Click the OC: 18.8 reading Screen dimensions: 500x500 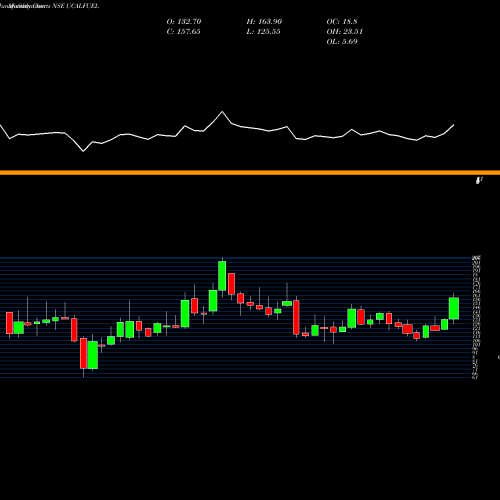[x=342, y=22]
